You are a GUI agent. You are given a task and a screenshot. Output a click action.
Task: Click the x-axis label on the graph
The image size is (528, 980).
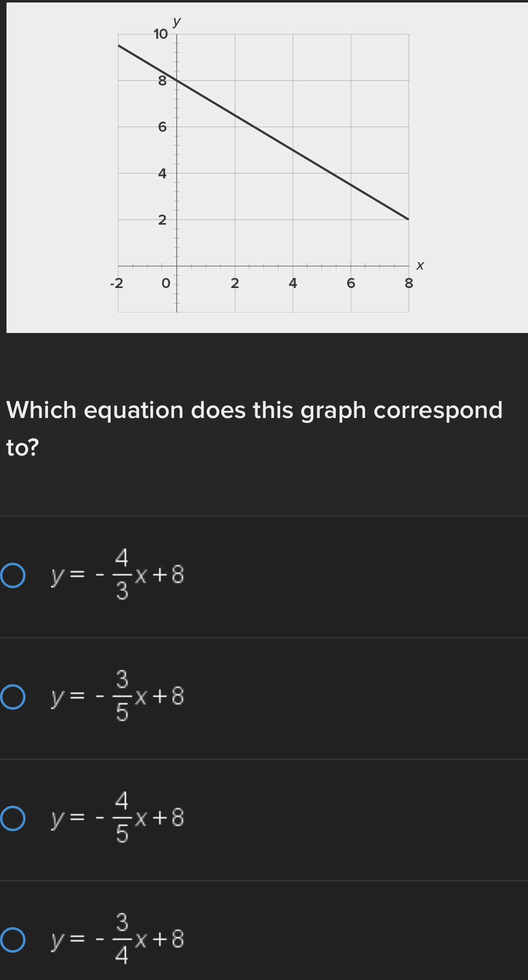point(419,266)
